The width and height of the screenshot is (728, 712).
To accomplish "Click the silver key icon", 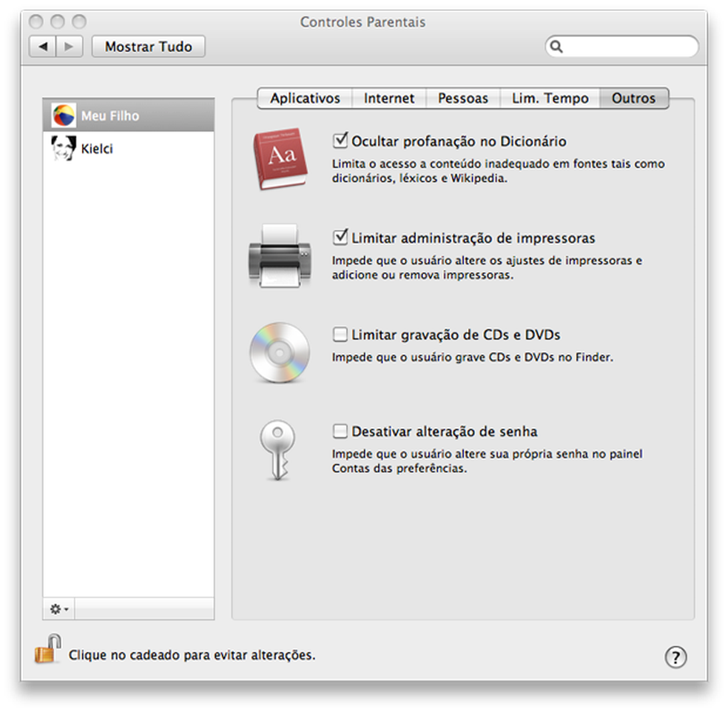I will point(277,450).
